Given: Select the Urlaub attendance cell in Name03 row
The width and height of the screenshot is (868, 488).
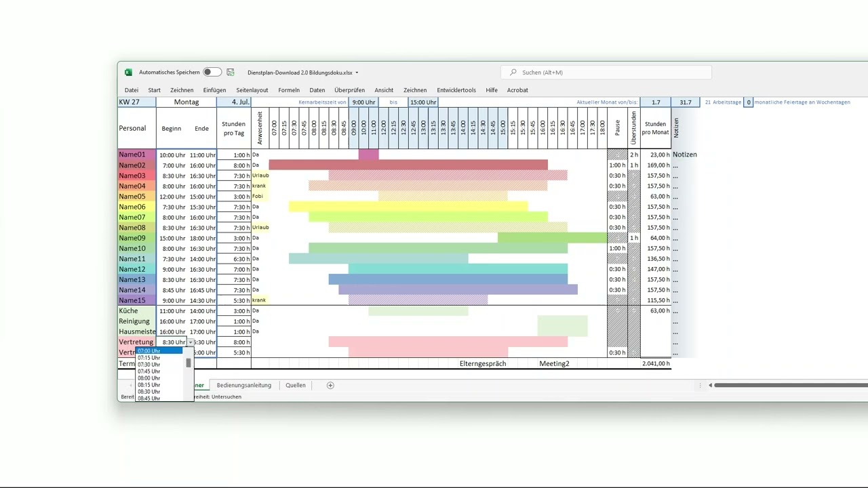Looking at the screenshot, I should point(260,176).
